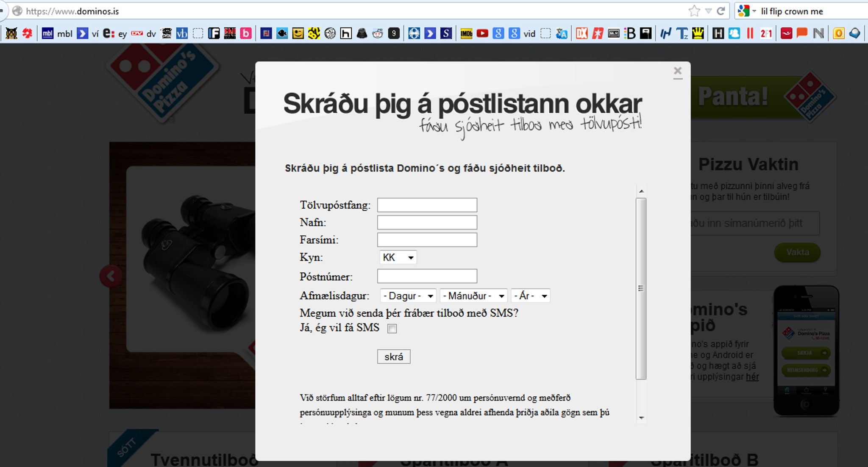Open the cassette tape bookmark icon
Screen dimensions: 868x467
(614, 33)
